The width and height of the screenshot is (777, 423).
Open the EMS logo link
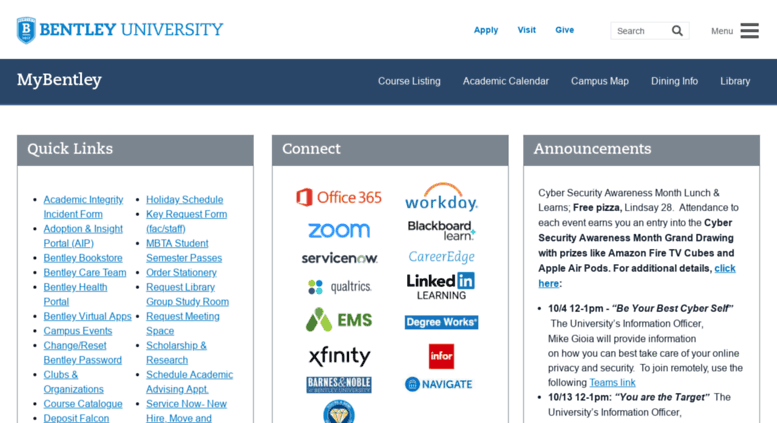pos(339,320)
